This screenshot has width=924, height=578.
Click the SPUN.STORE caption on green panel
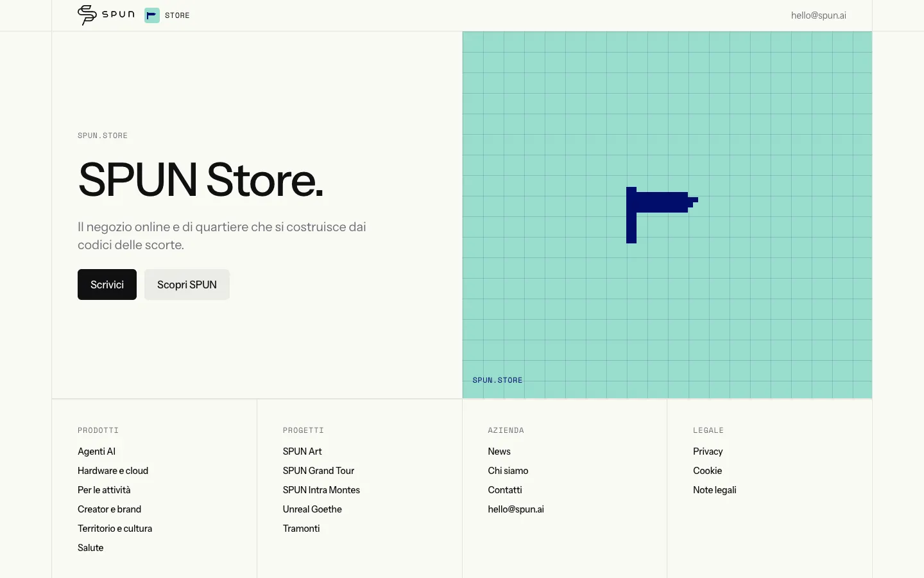(x=497, y=380)
